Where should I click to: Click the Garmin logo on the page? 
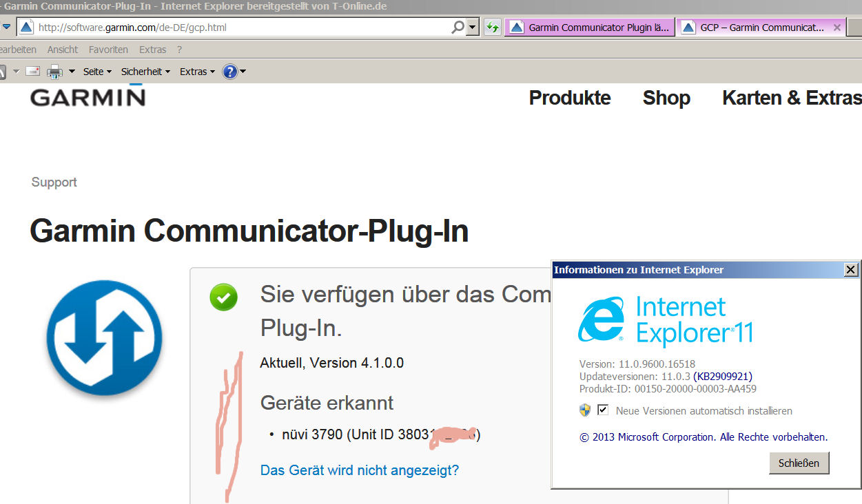[88, 96]
